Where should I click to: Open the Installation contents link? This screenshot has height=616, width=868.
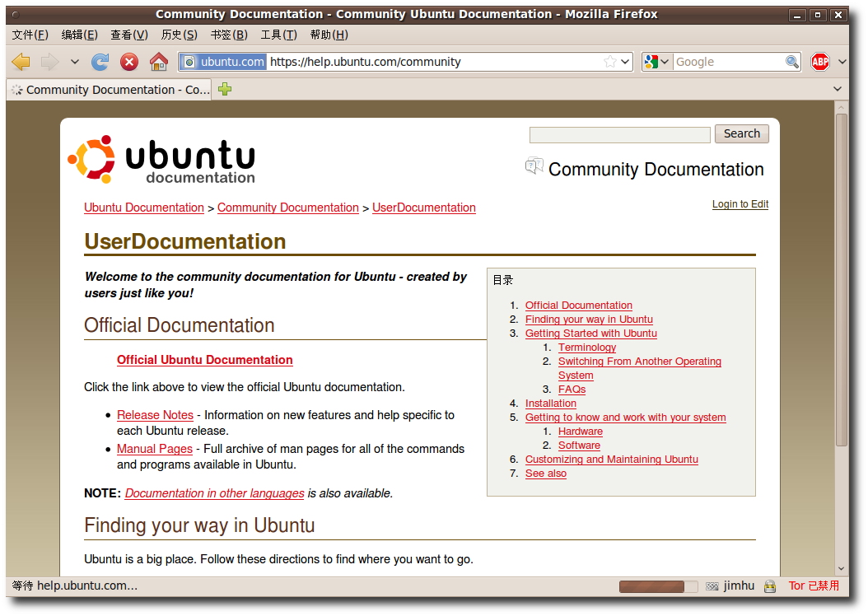click(x=551, y=404)
